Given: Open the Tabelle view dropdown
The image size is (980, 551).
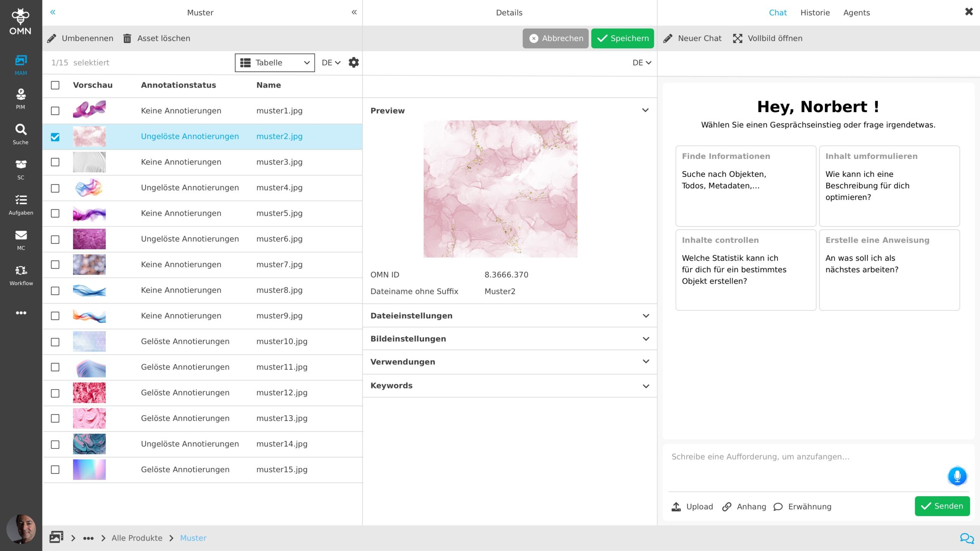Looking at the screenshot, I should [x=274, y=62].
